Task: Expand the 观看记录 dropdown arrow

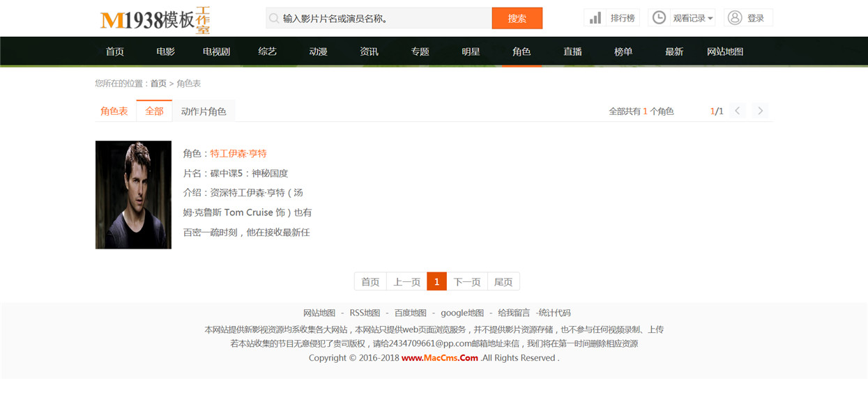Action: pos(710,19)
